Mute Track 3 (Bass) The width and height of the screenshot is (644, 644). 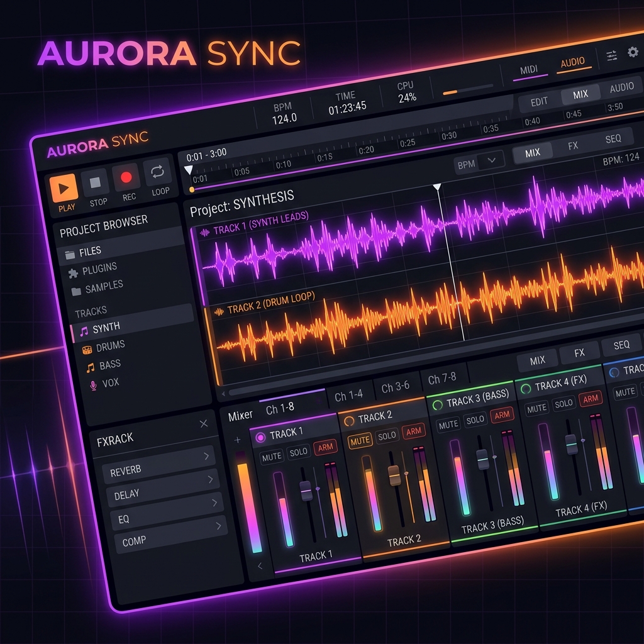pos(448,425)
